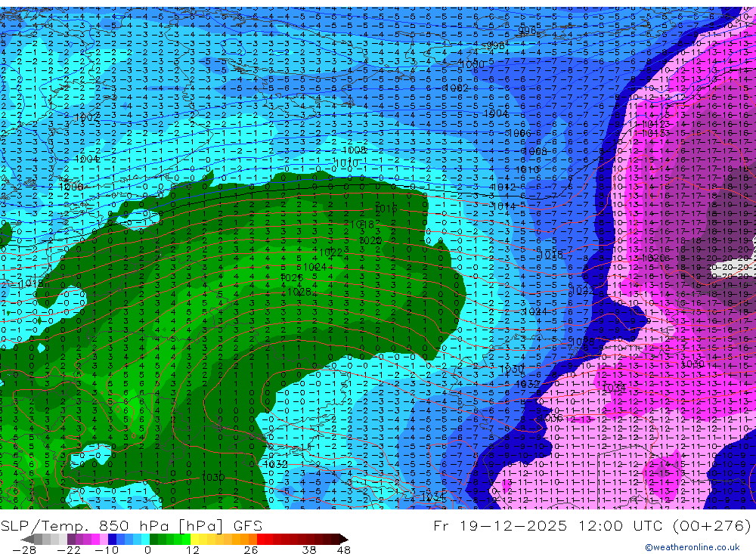This screenshot has height=554, width=756.
Task: Click the gray left arrow end of color scale
Action: click(27, 539)
